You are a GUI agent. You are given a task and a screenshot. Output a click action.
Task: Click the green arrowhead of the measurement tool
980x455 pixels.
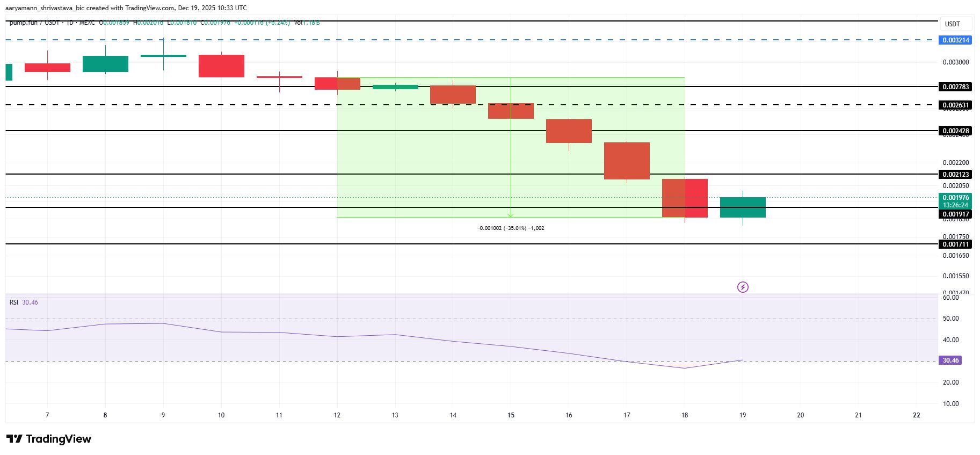511,214
